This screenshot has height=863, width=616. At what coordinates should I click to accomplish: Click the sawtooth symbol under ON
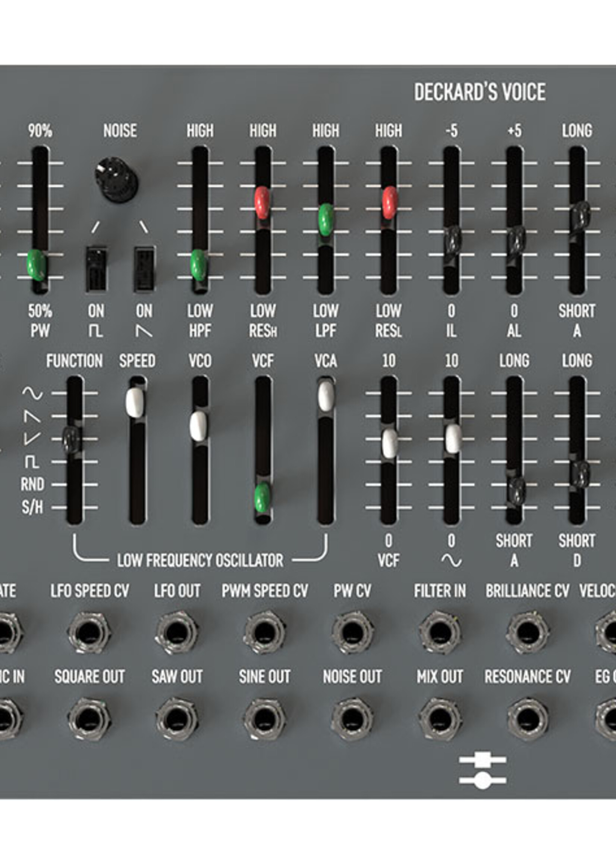point(144,331)
